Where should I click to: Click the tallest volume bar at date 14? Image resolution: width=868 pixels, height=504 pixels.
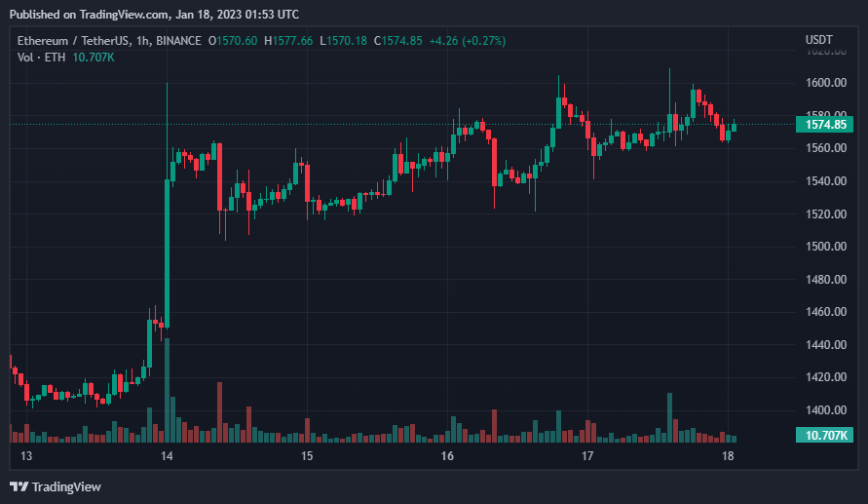click(168, 391)
